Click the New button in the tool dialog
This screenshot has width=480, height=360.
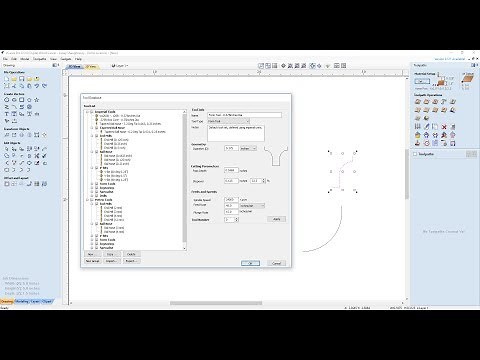92,254
